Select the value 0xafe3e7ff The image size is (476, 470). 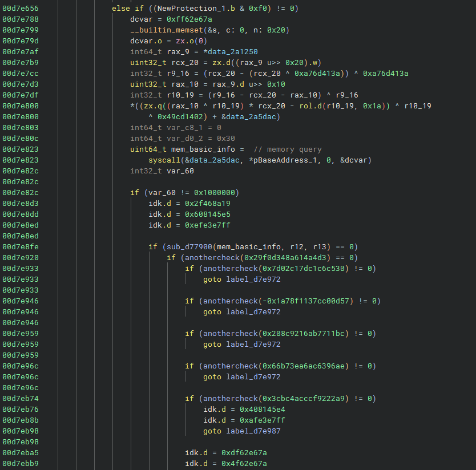[263, 420]
